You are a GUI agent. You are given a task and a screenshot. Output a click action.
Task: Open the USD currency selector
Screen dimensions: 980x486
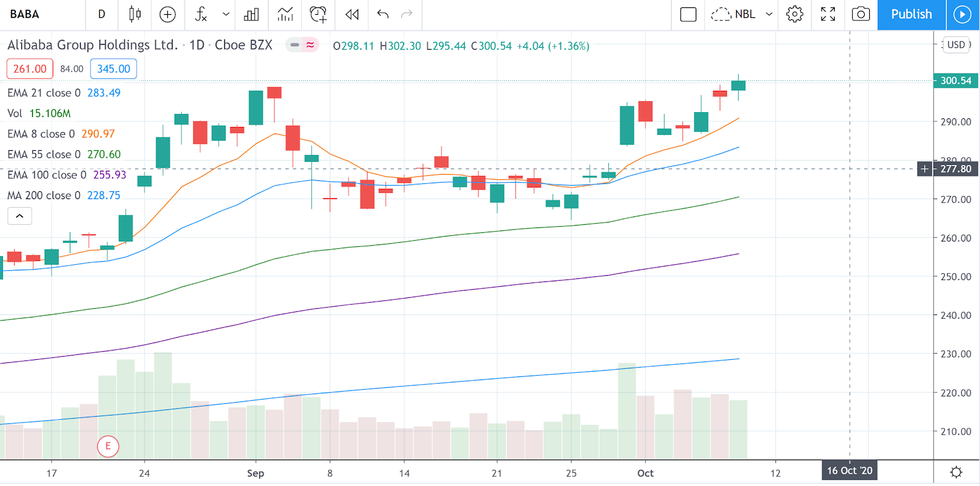point(957,45)
